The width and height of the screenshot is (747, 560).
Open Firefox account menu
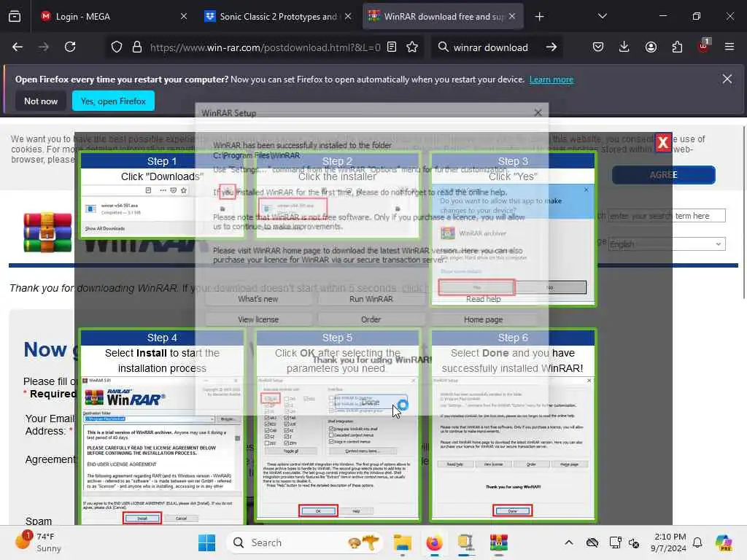pos(651,47)
